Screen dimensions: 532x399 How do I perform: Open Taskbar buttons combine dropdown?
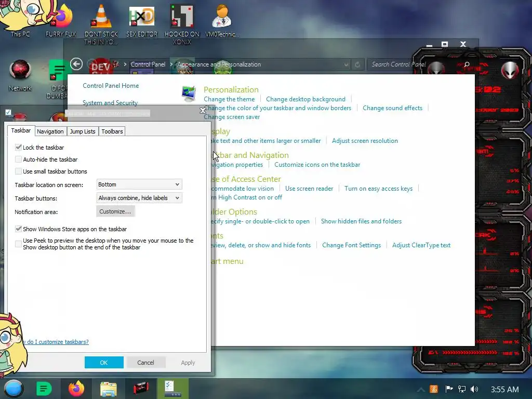tap(139, 198)
